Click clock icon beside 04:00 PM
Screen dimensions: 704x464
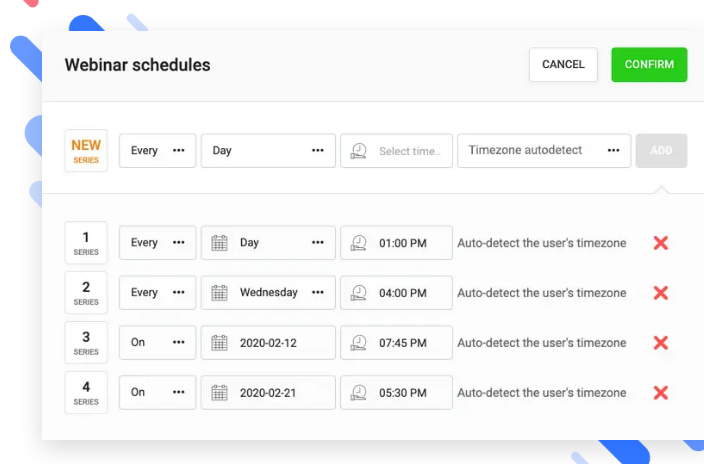click(x=359, y=293)
